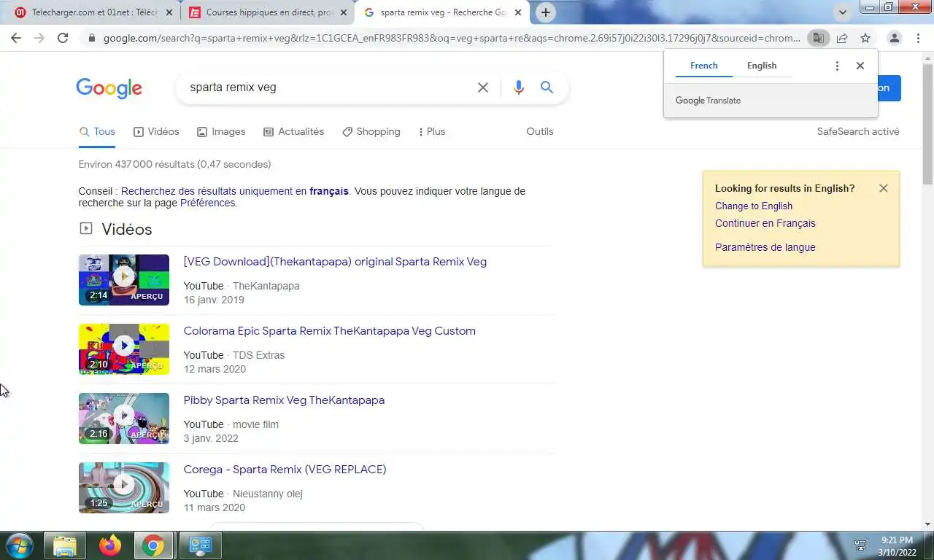The image size is (934, 560).
Task: Click the network tray icon
Action: [x=860, y=545]
